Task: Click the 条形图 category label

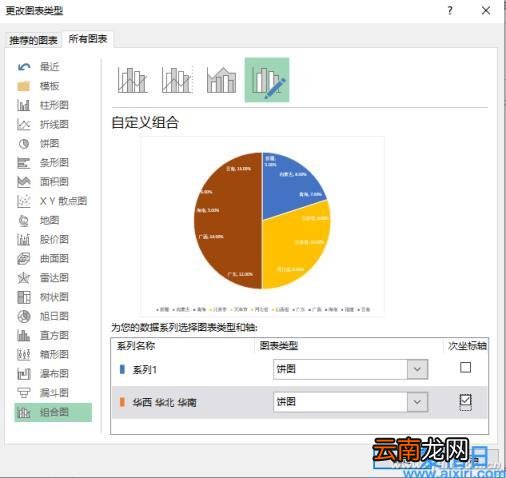Action: pos(54,163)
